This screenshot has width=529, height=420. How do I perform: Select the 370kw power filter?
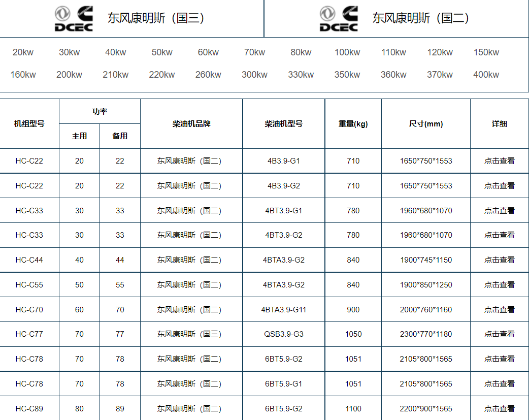440,75
